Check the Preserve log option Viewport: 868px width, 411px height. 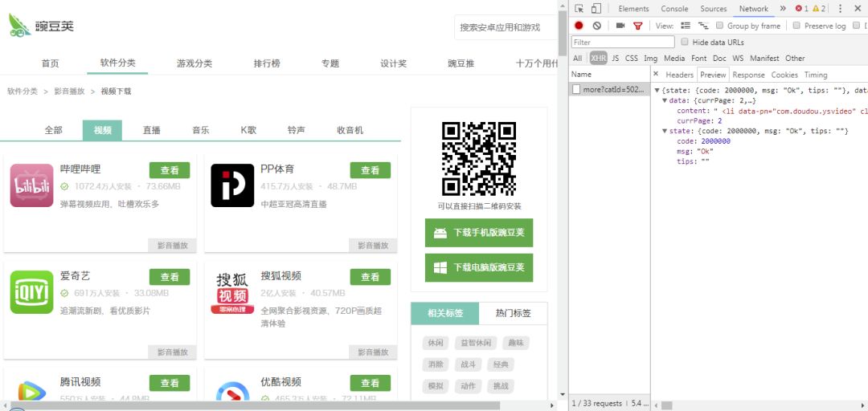tap(796, 26)
